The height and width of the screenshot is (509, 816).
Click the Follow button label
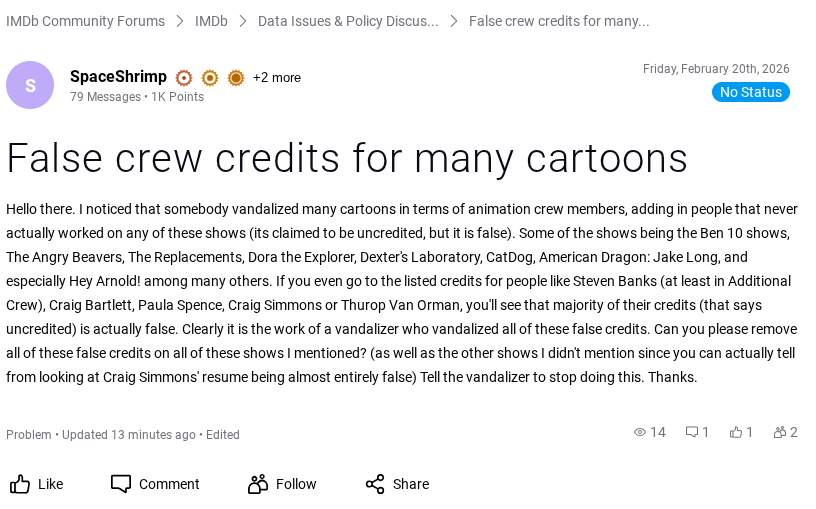click(296, 484)
